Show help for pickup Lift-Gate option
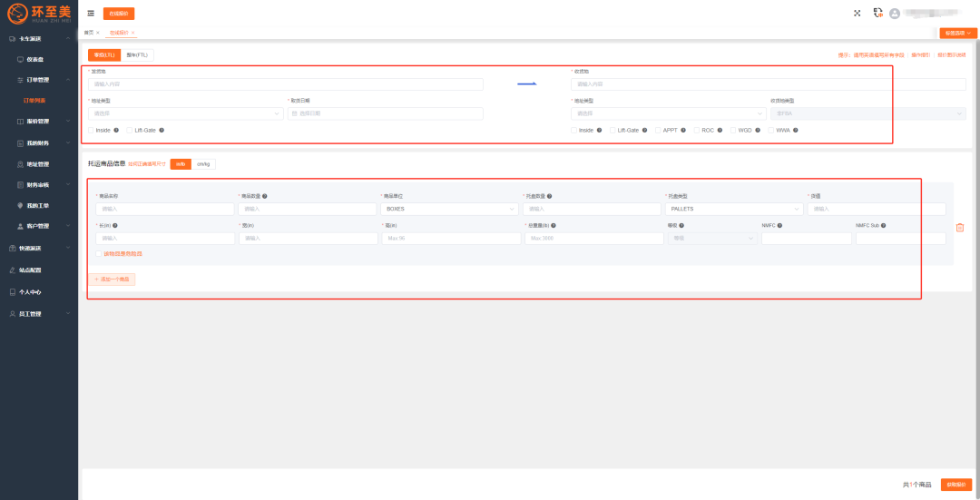Screen dimensions: 980x500 pos(162,130)
